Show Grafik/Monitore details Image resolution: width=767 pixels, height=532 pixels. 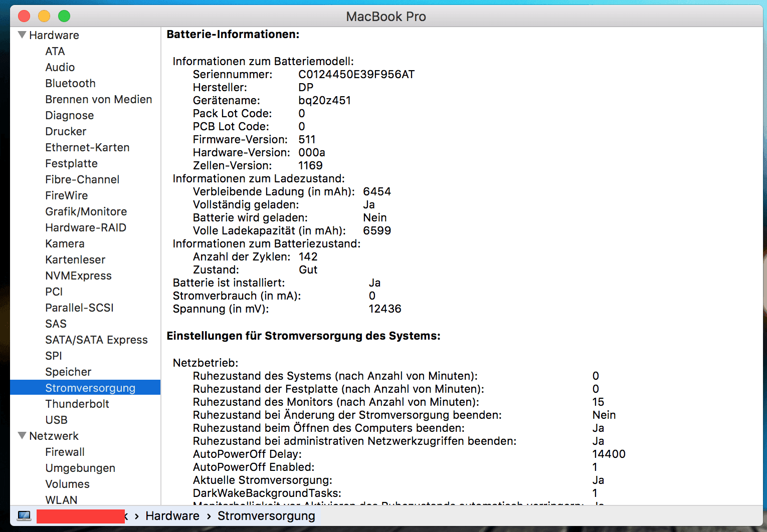[x=86, y=211]
